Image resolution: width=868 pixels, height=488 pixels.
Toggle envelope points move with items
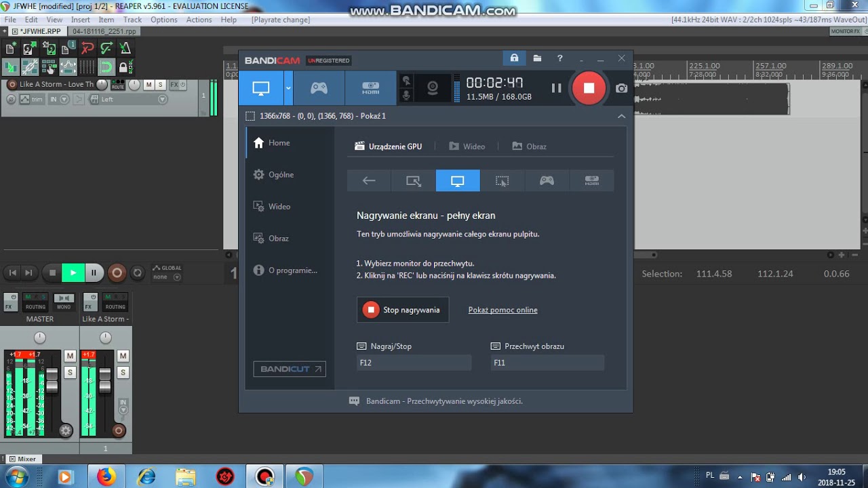click(x=68, y=66)
